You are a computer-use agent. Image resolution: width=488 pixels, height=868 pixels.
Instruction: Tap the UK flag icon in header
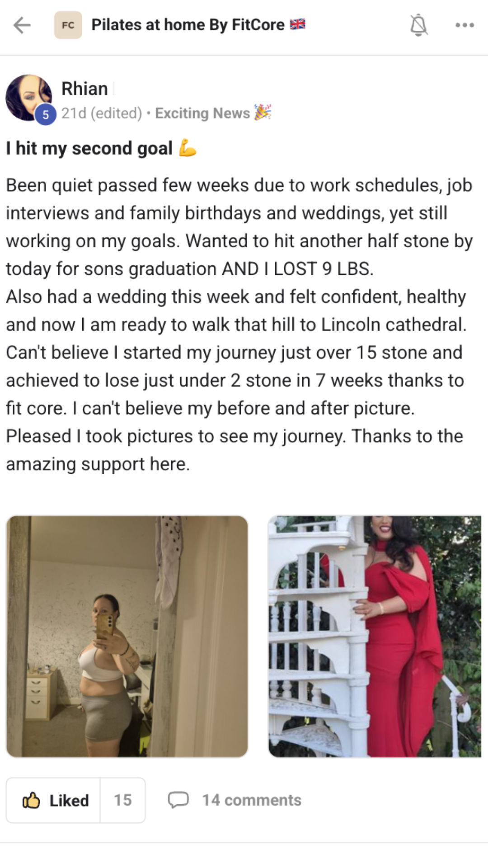pyautogui.click(x=297, y=24)
